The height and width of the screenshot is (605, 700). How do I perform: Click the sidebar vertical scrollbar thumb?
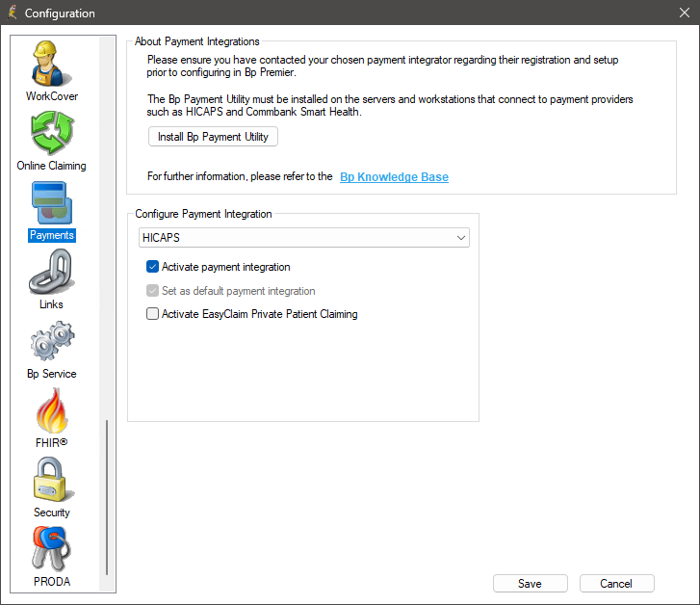pos(107,497)
